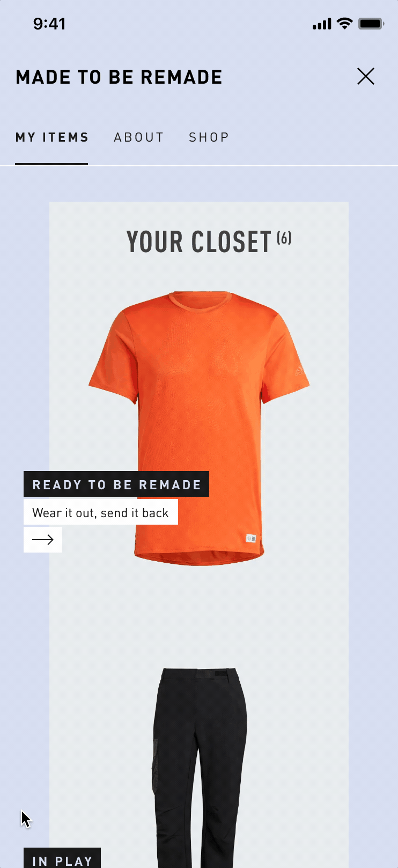Tap the 9:41 clock in status bar
398x868 pixels.
49,24
